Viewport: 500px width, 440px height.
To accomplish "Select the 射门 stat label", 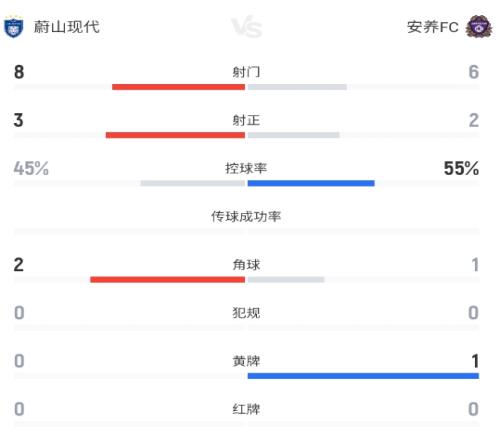I will pos(246,72).
